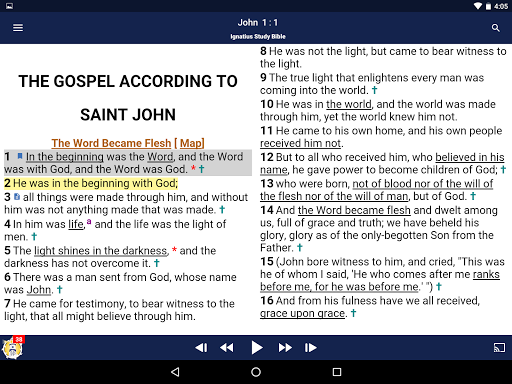This screenshot has width=512, height=384.
Task: Tap the yellow highlighted verse 2
Action: pyautogui.click(x=91, y=183)
